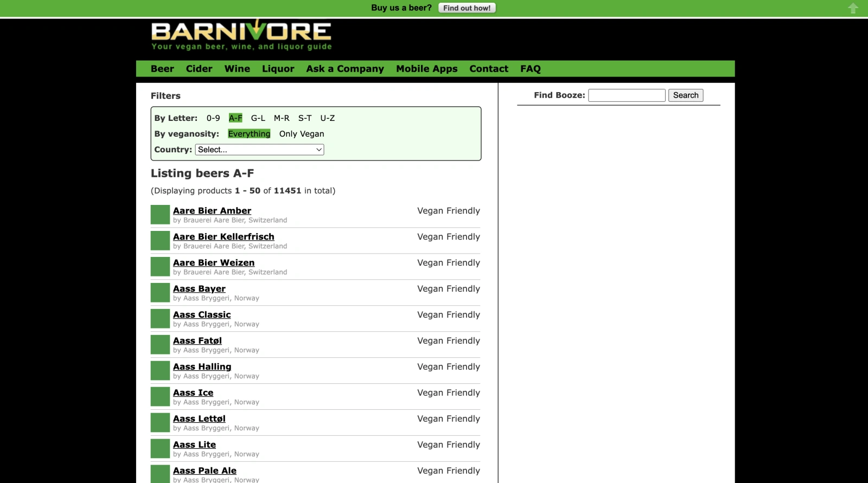
Task: Click the Find out how! button
Action: point(467,8)
